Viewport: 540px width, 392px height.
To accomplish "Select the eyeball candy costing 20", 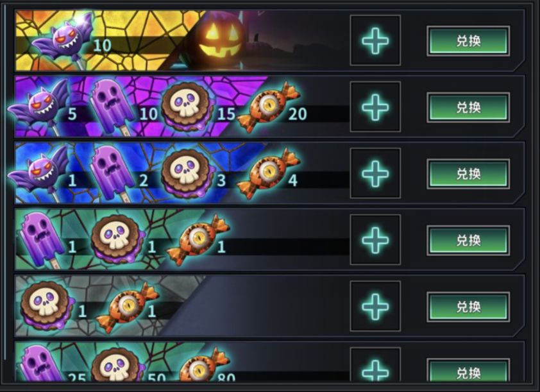I will point(268,108).
